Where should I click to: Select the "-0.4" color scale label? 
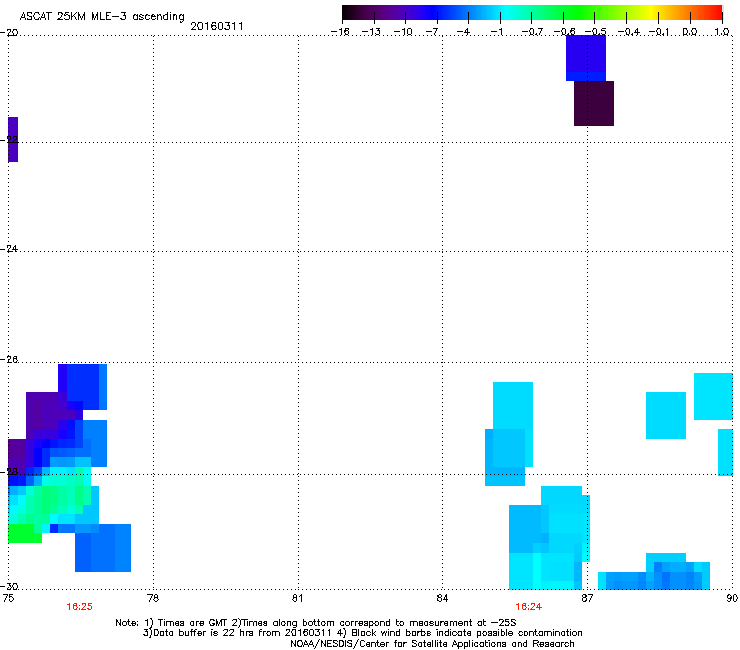click(629, 32)
